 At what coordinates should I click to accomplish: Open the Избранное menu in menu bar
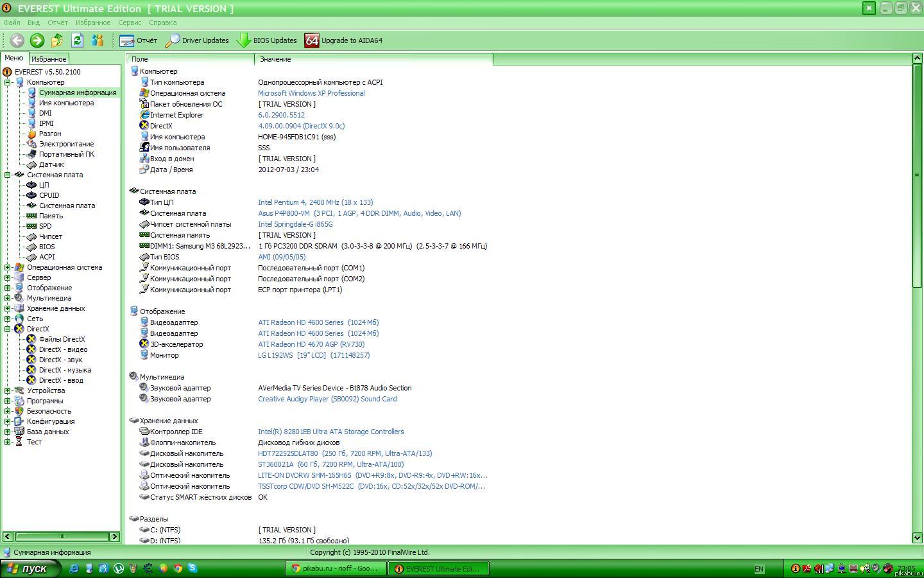pos(93,22)
